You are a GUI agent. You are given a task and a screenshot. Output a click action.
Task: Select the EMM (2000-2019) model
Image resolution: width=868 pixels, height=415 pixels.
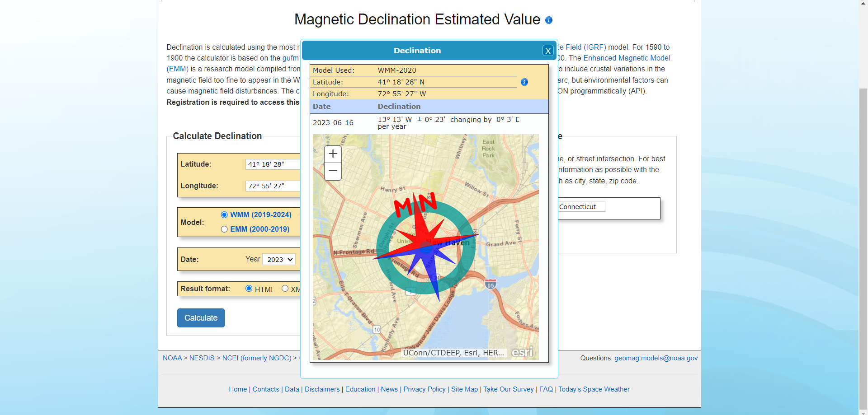[224, 229]
